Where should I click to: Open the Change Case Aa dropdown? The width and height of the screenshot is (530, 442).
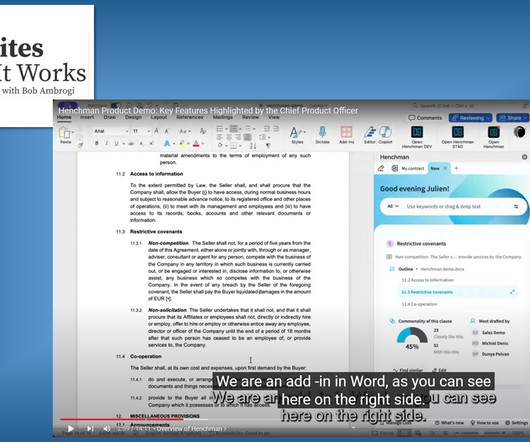click(x=185, y=131)
